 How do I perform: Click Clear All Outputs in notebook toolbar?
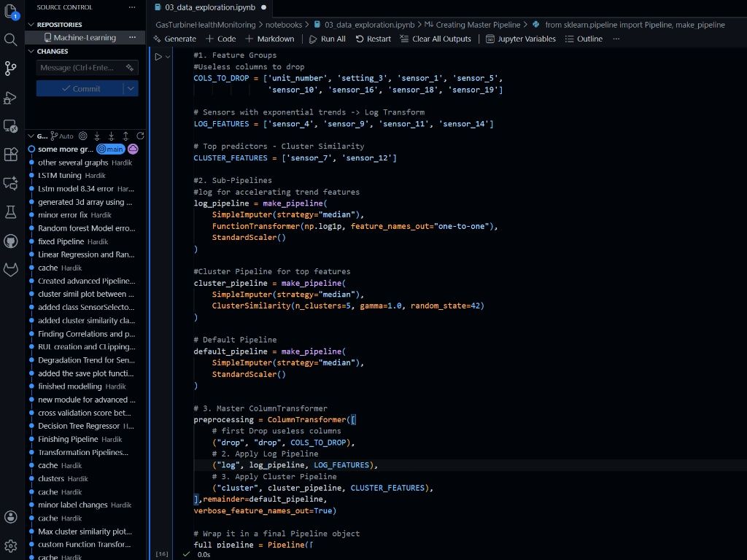436,39
